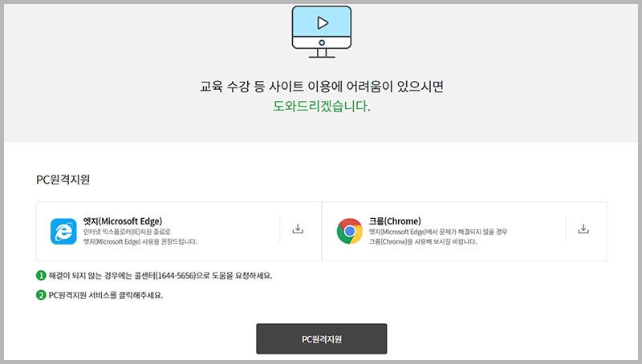Click the Chrome download icon
Image resolution: width=642 pixels, height=364 pixels.
[x=583, y=229]
